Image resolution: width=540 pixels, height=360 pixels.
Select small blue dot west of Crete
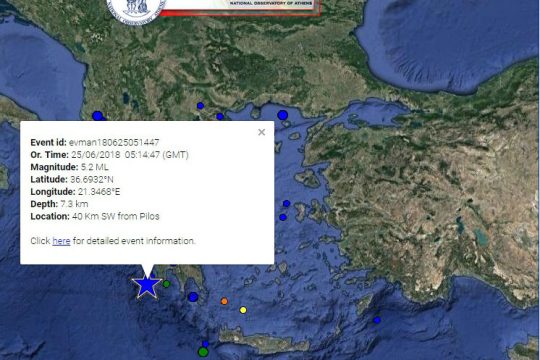pos(206,344)
